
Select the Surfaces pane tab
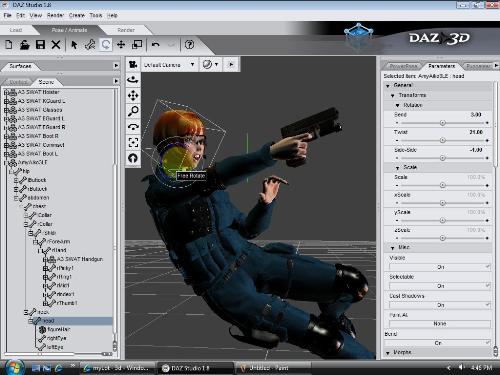tap(20, 66)
